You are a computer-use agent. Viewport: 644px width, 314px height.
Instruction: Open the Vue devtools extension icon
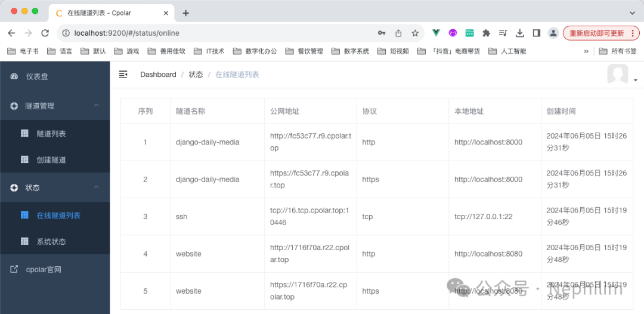[x=436, y=33]
